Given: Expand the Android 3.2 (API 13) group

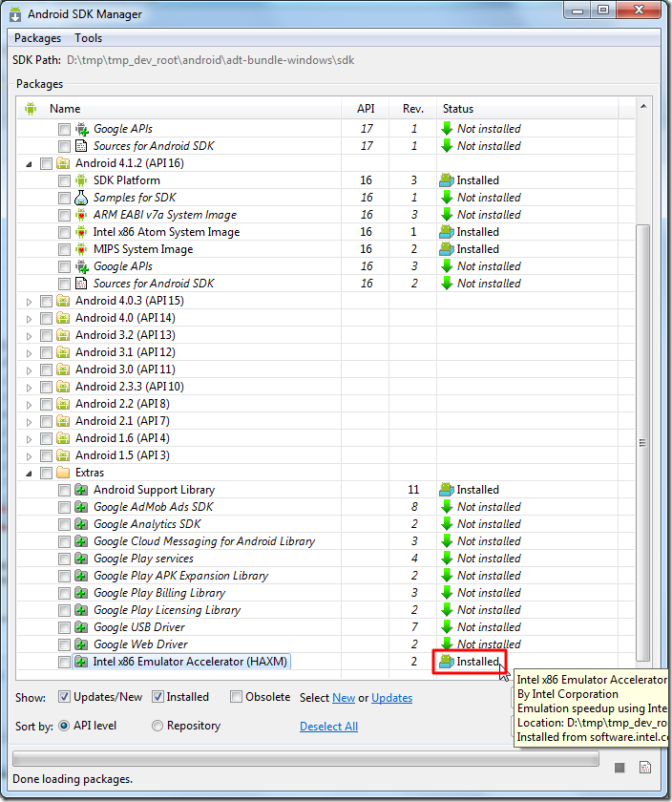Looking at the screenshot, I should coord(30,336).
